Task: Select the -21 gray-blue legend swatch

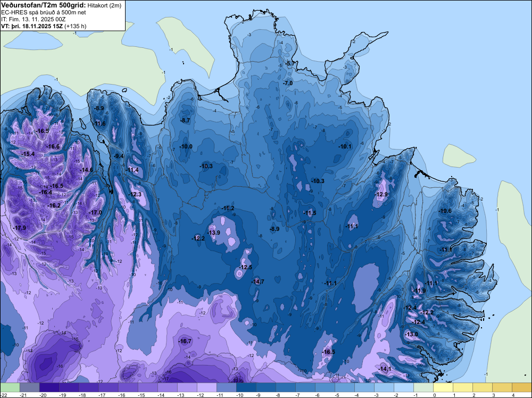Action: tap(29, 387)
